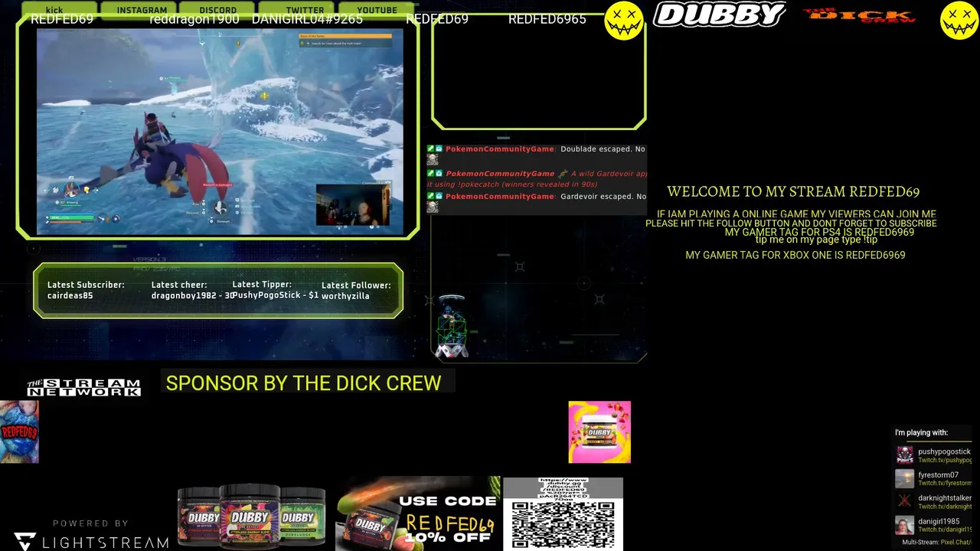Open pushypogostick's Twitch.tv link

pyautogui.click(x=945, y=461)
